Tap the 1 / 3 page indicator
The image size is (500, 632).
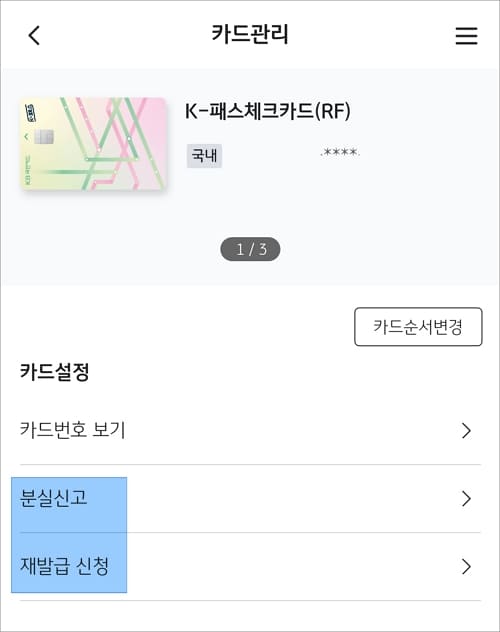click(x=250, y=249)
